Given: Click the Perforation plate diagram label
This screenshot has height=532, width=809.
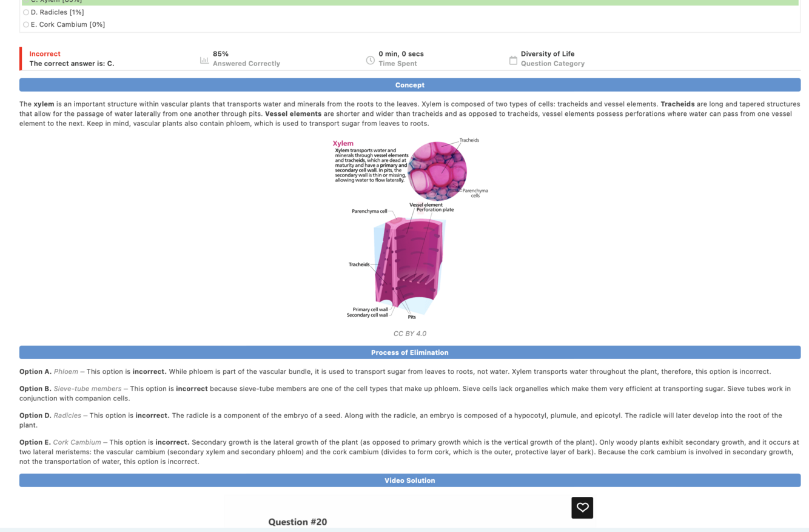Looking at the screenshot, I should [x=435, y=210].
